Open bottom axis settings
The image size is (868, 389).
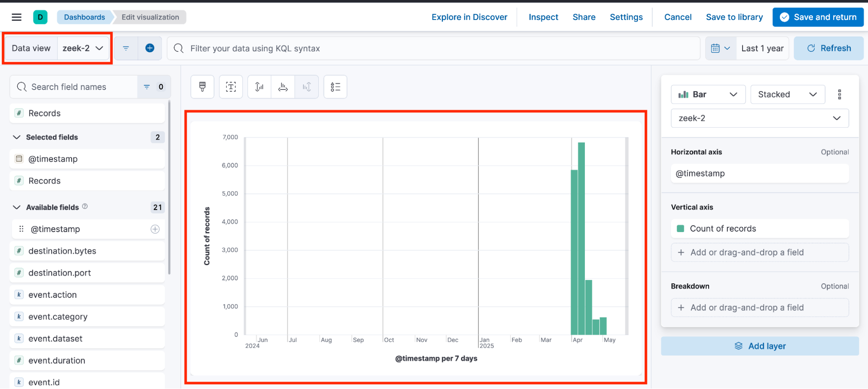(283, 87)
